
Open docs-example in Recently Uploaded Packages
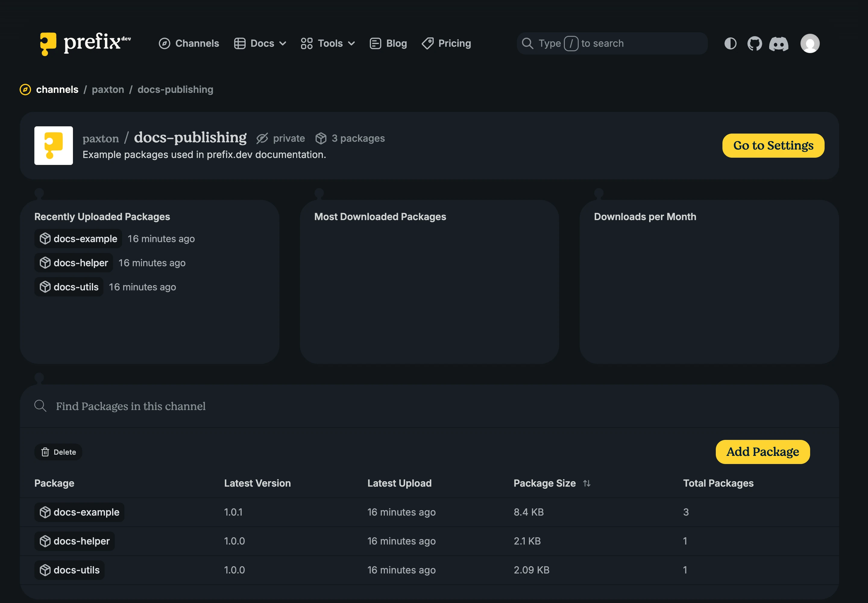click(78, 239)
